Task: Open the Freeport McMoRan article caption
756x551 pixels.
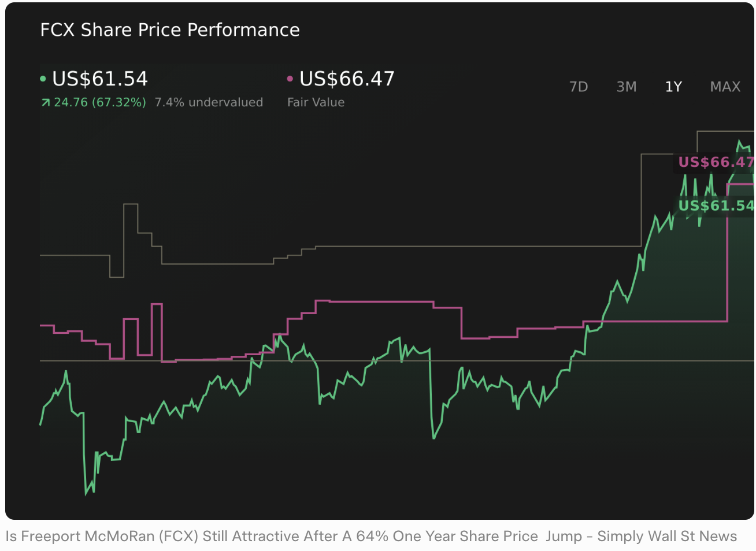Action: click(371, 537)
